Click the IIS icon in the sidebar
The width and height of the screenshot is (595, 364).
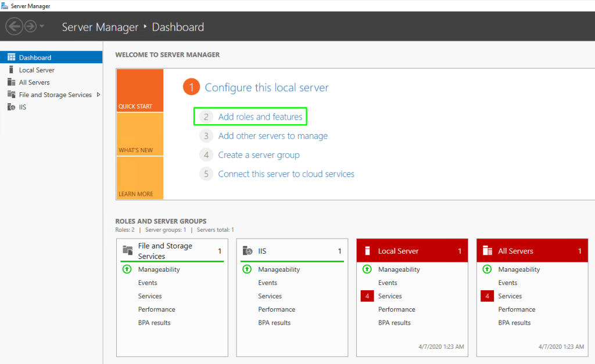coord(11,107)
